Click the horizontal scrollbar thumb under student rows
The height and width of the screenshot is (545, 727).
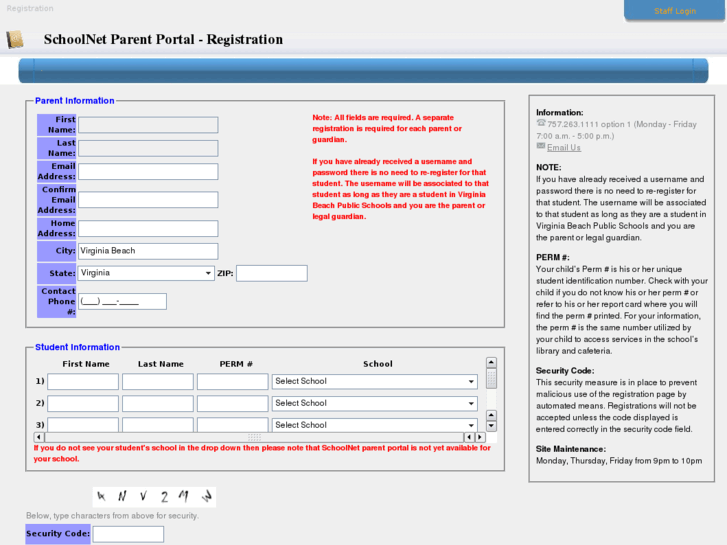pyautogui.click(x=254, y=437)
